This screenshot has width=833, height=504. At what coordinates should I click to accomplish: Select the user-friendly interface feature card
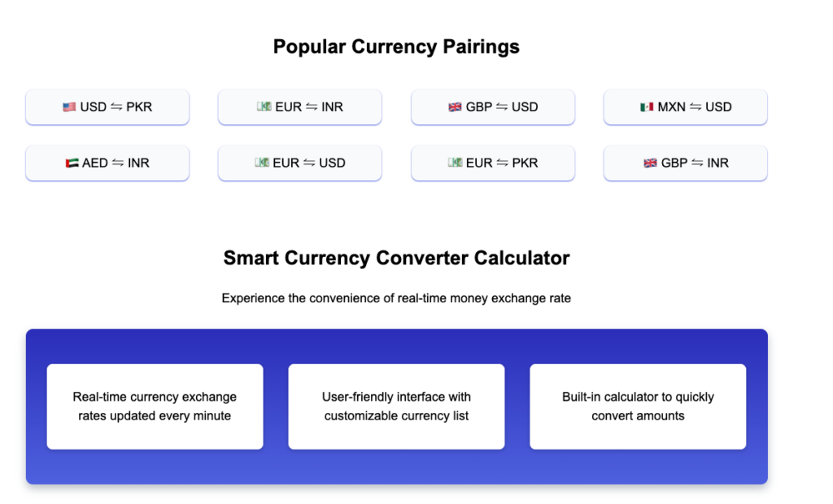pyautogui.click(x=396, y=406)
